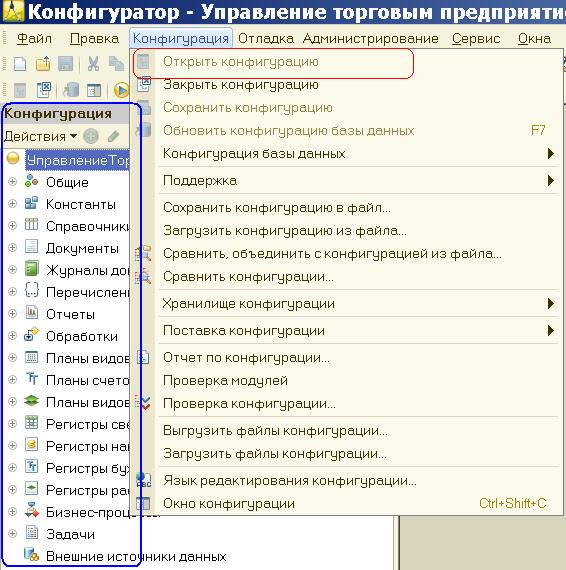The height and width of the screenshot is (570, 566).
Task: Click the Save diskette toolbar icon
Action: click(65, 64)
